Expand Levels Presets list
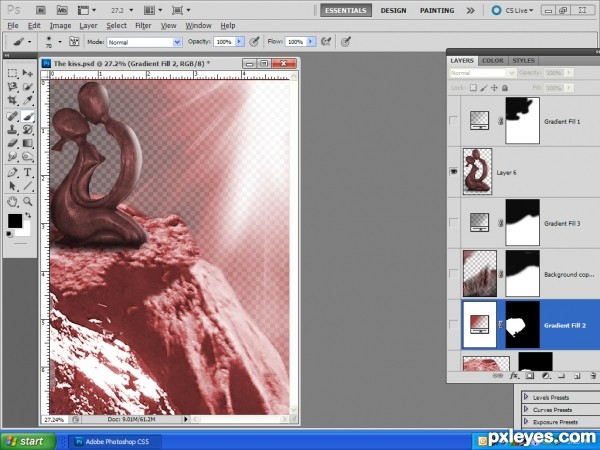Screen dimensions: 600x450 tap(526, 397)
